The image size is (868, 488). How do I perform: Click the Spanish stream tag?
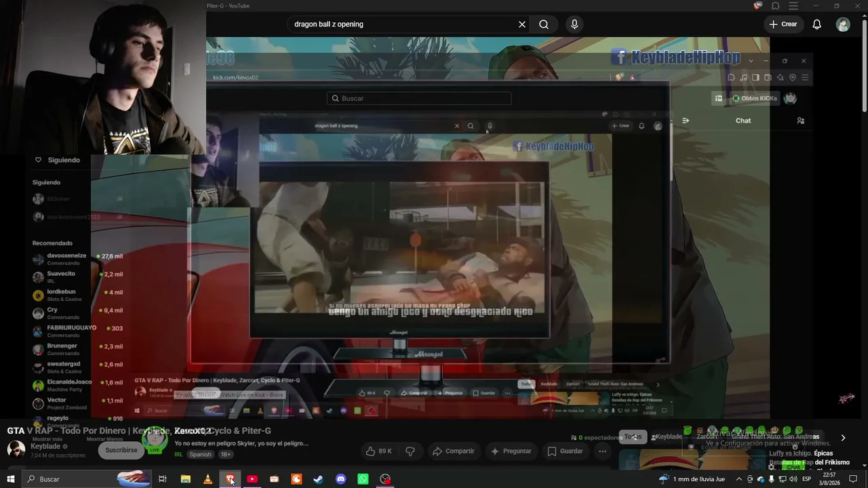(200, 455)
